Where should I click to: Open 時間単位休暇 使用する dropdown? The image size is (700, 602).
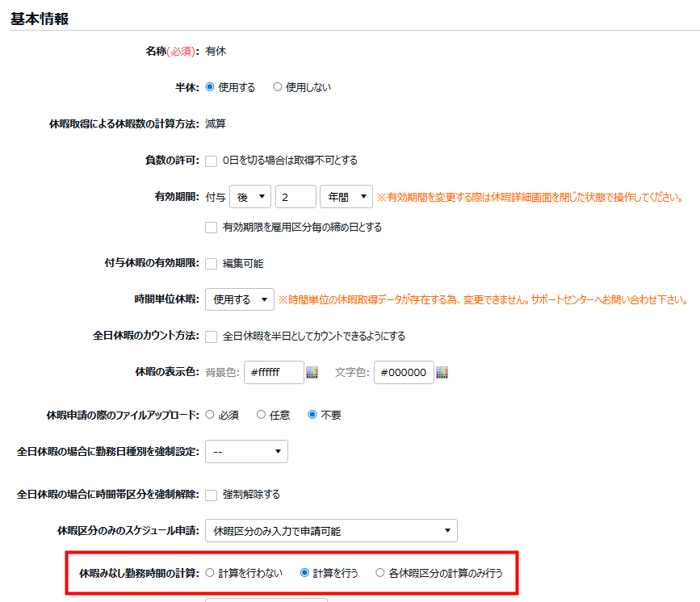coord(240,300)
